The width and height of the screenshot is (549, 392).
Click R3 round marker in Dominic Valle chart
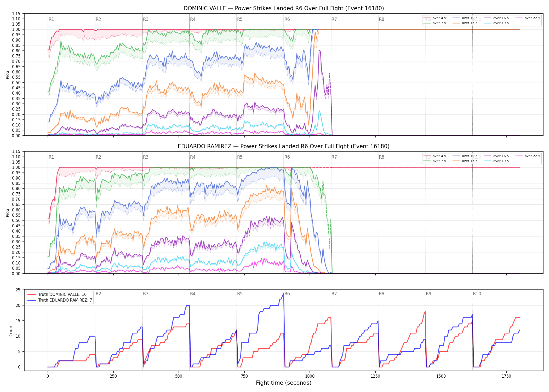tap(146, 19)
